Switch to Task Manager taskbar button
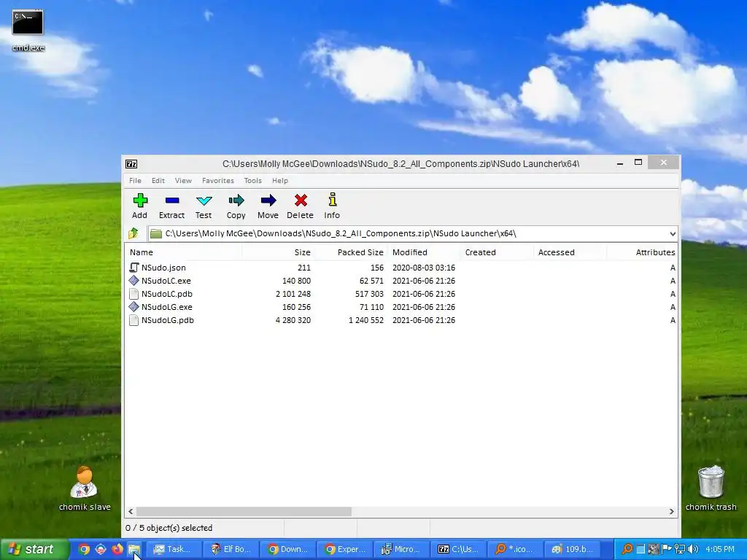The image size is (747, 560). [173, 549]
